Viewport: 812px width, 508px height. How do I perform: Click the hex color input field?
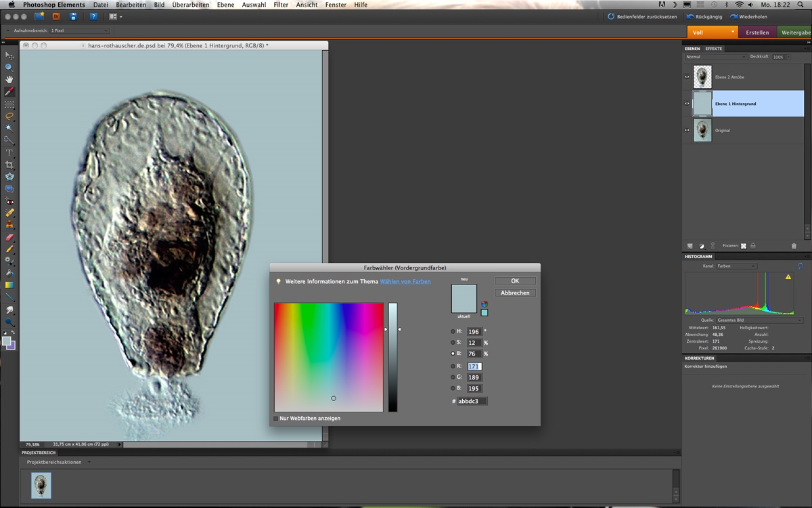[x=472, y=401]
